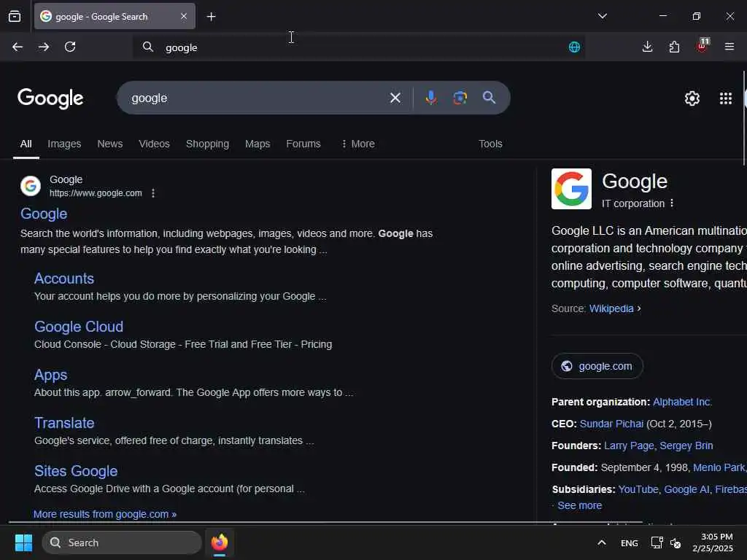Open the Windows Start menu
The height and width of the screenshot is (560, 747).
pyautogui.click(x=23, y=542)
